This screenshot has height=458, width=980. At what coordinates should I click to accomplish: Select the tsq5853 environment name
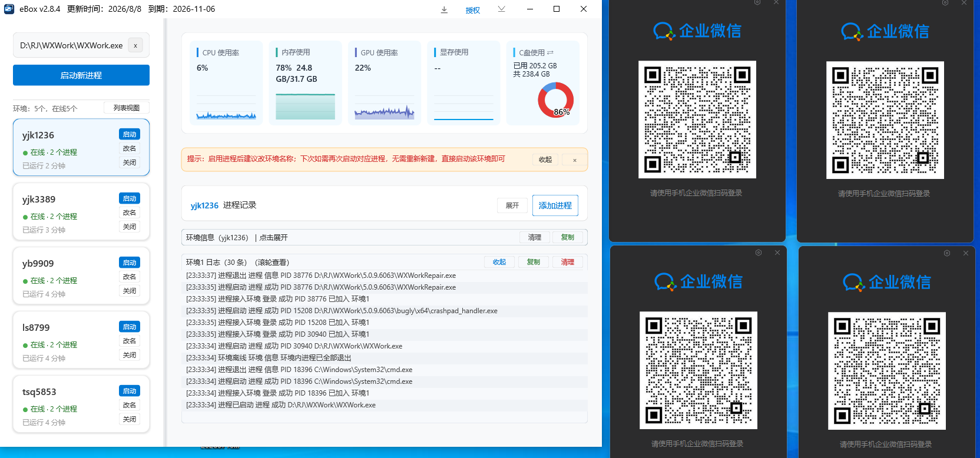tap(39, 392)
